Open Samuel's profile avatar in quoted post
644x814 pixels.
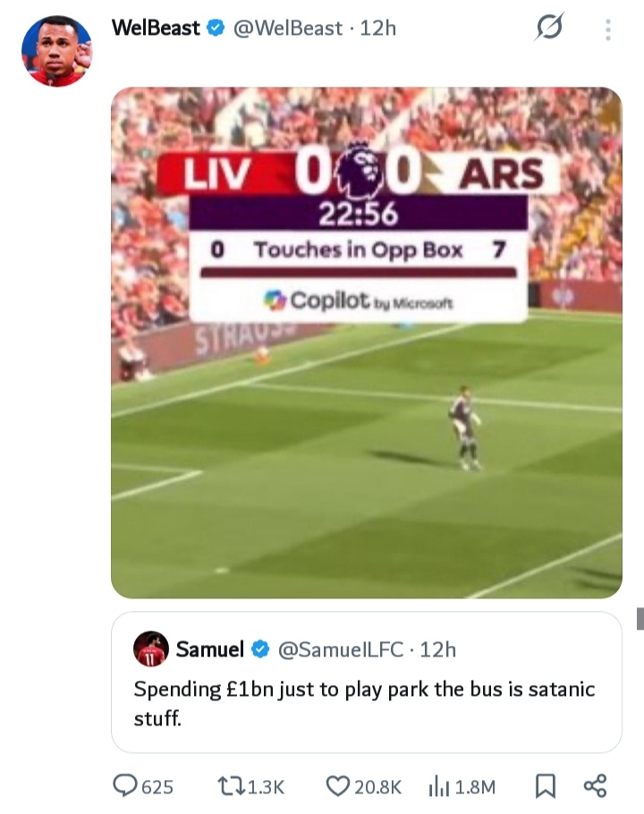coord(151,649)
